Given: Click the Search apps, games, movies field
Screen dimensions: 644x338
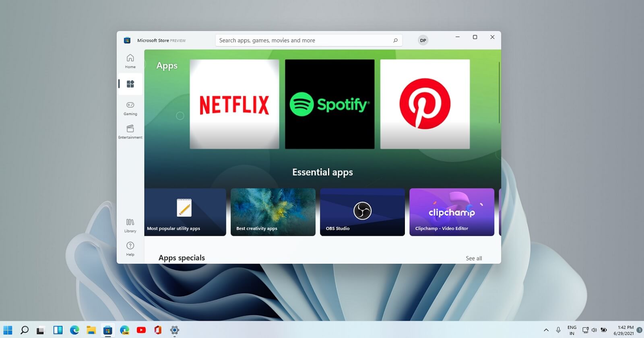Looking at the screenshot, I should 309,40.
